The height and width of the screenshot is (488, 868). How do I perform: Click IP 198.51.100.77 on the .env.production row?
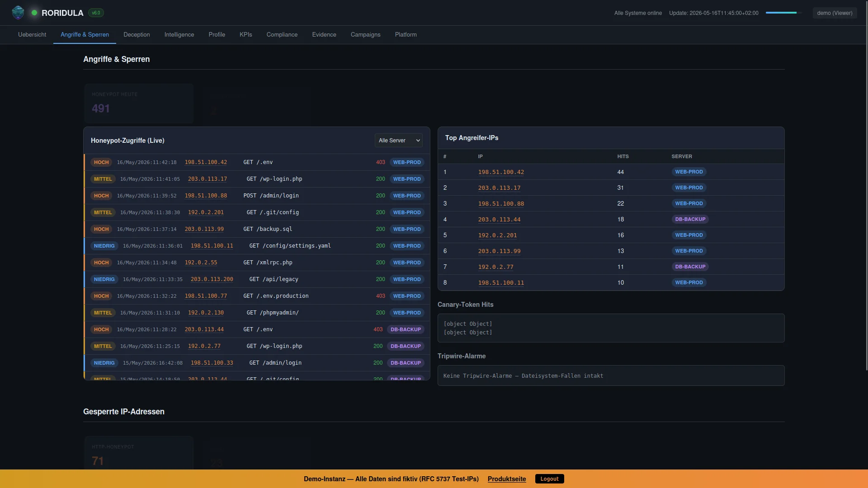206,296
